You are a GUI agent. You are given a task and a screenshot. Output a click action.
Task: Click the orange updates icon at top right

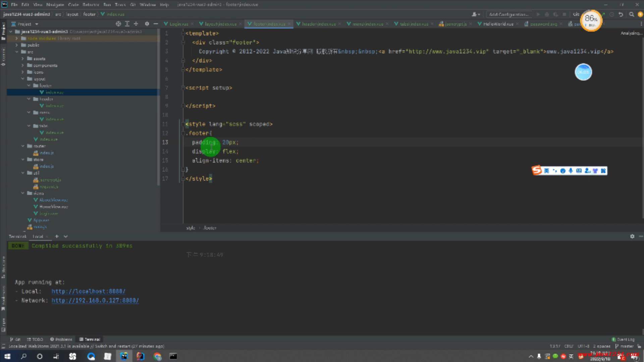pos(640,14)
